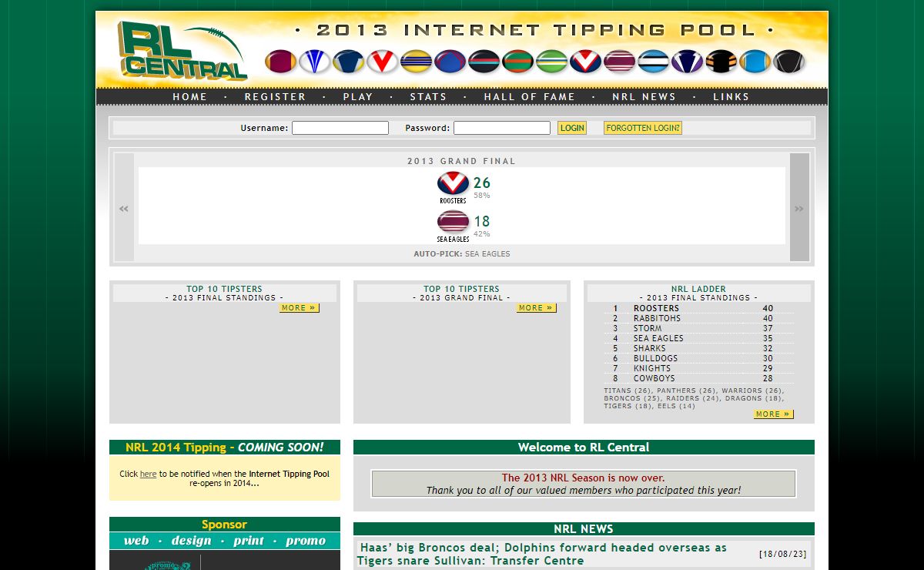The width and height of the screenshot is (924, 570).
Task: Click the RABBITOHS row in NRL ladder
Action: point(699,318)
